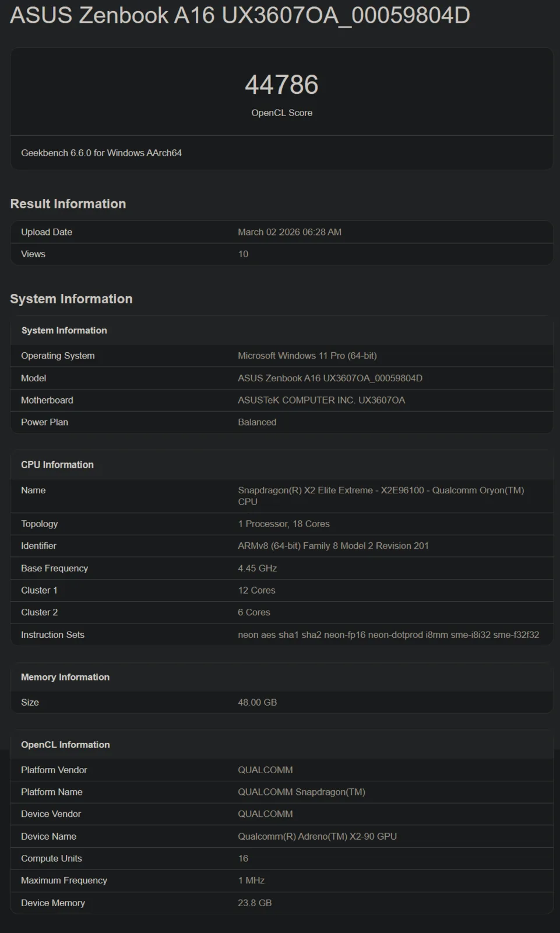Click the Result Information heading
Screen dimensions: 560x933
pyautogui.click(x=68, y=204)
